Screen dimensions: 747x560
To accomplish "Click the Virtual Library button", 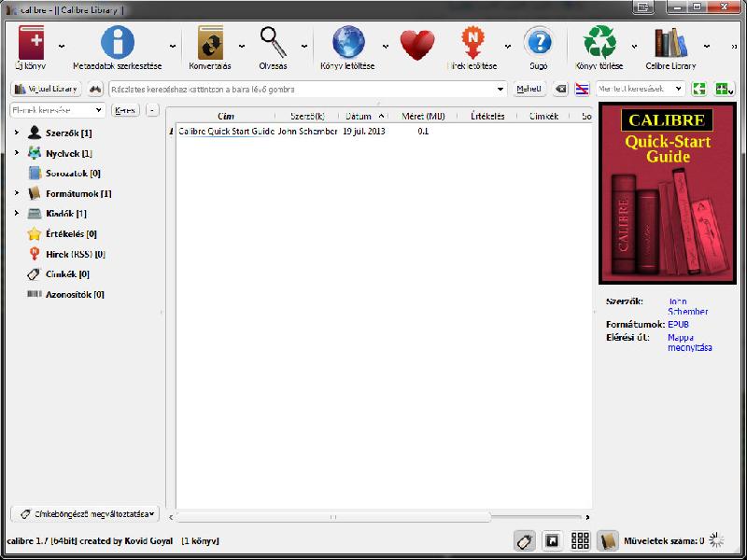I will [x=46, y=89].
